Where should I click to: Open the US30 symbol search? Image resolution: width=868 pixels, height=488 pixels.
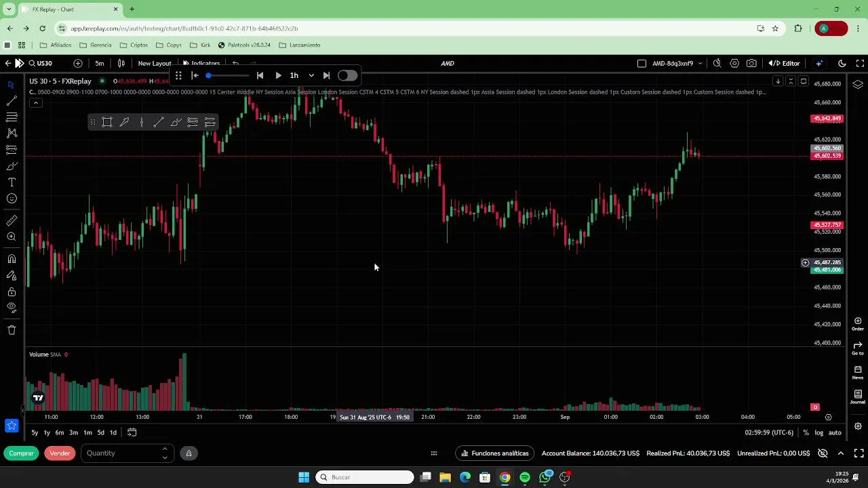[40, 63]
